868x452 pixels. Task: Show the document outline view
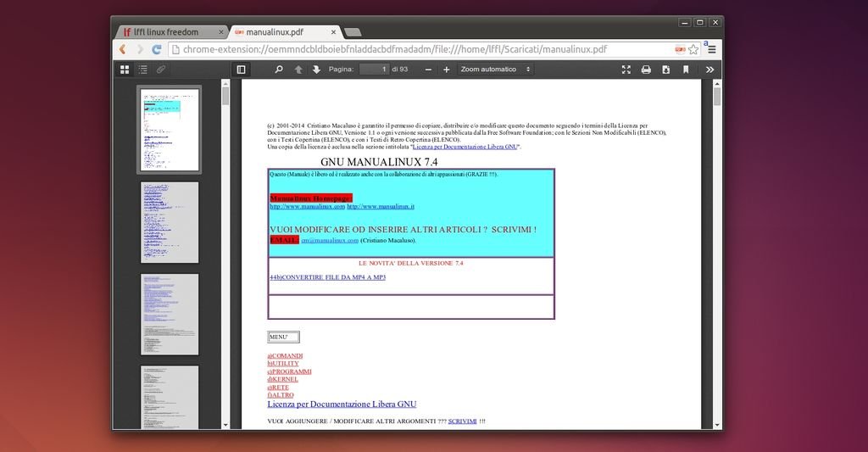(142, 70)
